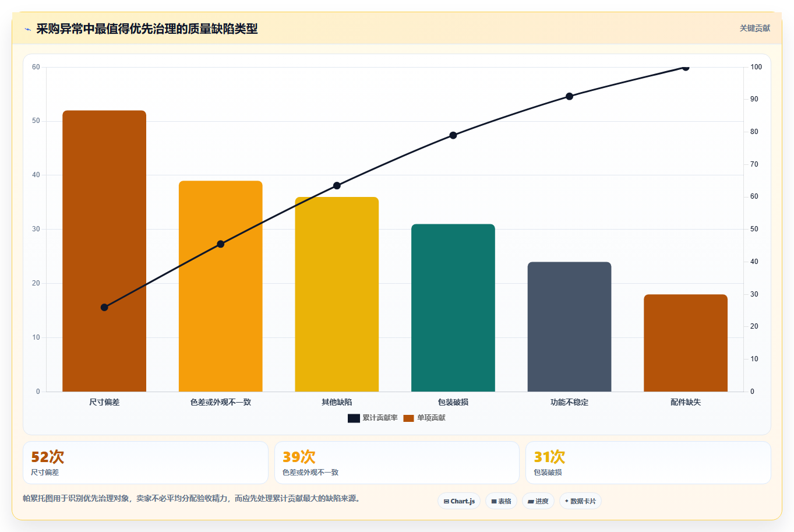Click the cumulative line point above 其他缺陷
Viewport: 794px width, 532px height.
point(337,186)
